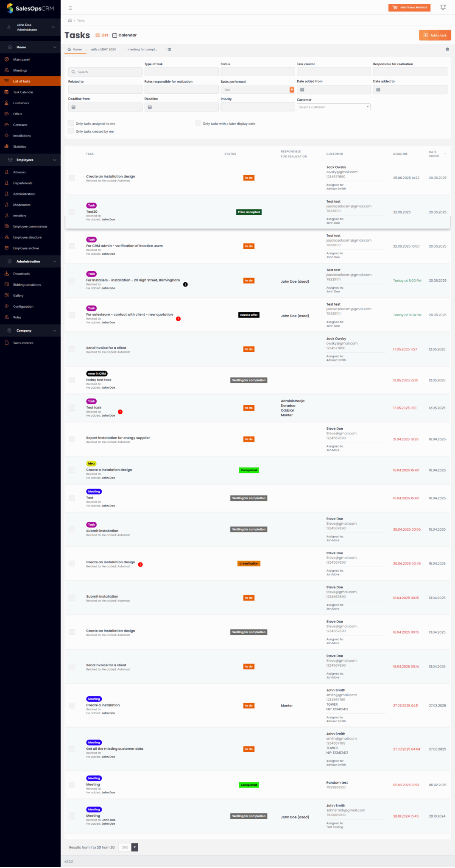Open Statistics from the sidebar
This screenshot has height=868, width=455.
coord(20,147)
